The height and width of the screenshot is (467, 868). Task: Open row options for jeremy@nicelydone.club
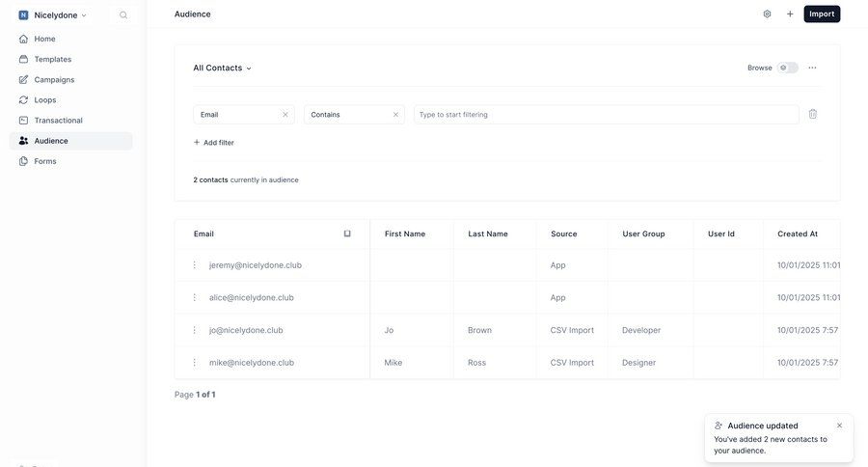coord(194,265)
